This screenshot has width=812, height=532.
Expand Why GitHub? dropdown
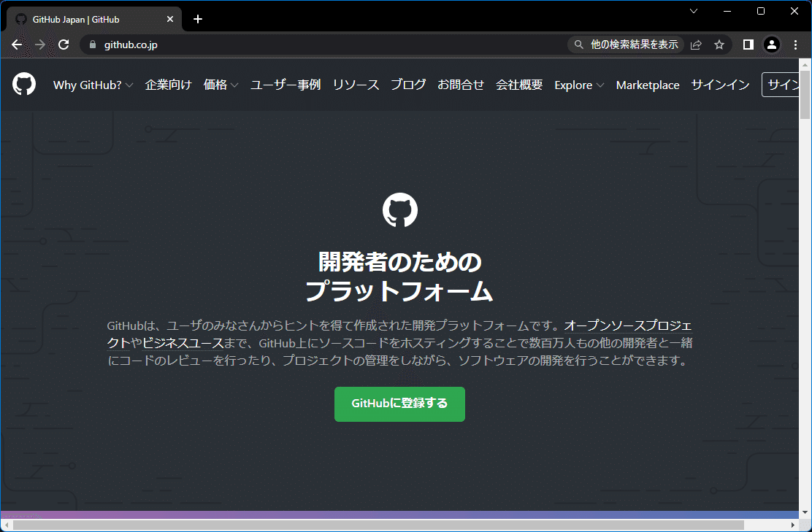point(93,85)
